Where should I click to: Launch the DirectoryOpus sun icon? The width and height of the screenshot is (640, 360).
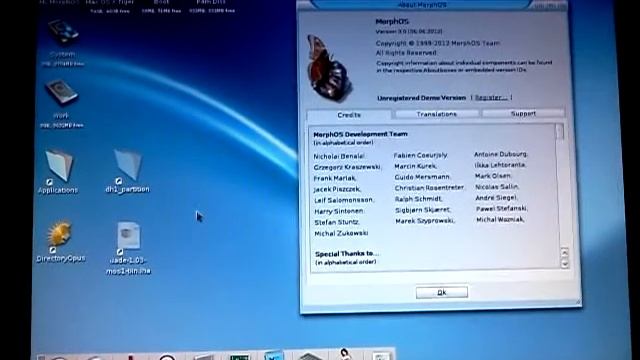[60, 234]
